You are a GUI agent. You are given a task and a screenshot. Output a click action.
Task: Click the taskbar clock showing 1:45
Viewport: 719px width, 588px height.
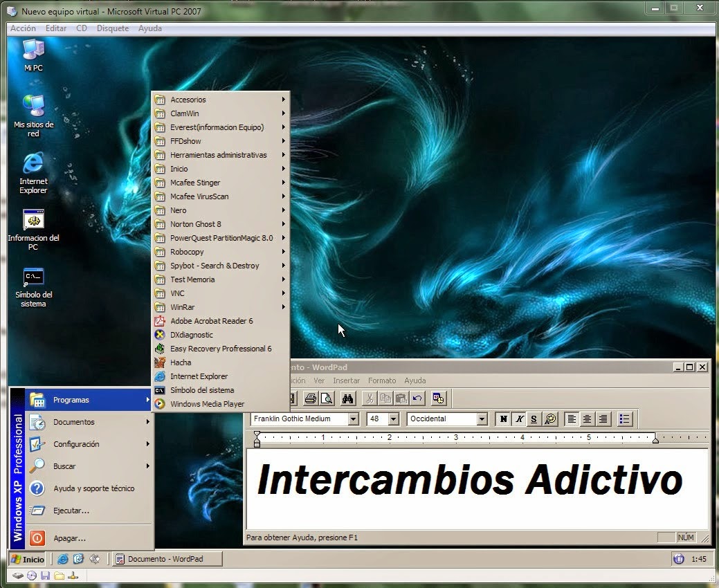[699, 559]
